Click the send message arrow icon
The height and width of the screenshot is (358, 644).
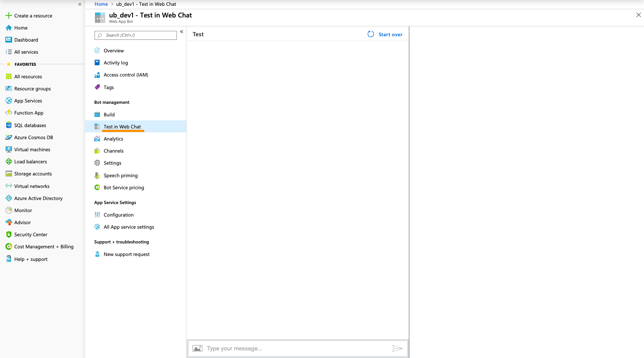pyautogui.click(x=397, y=349)
